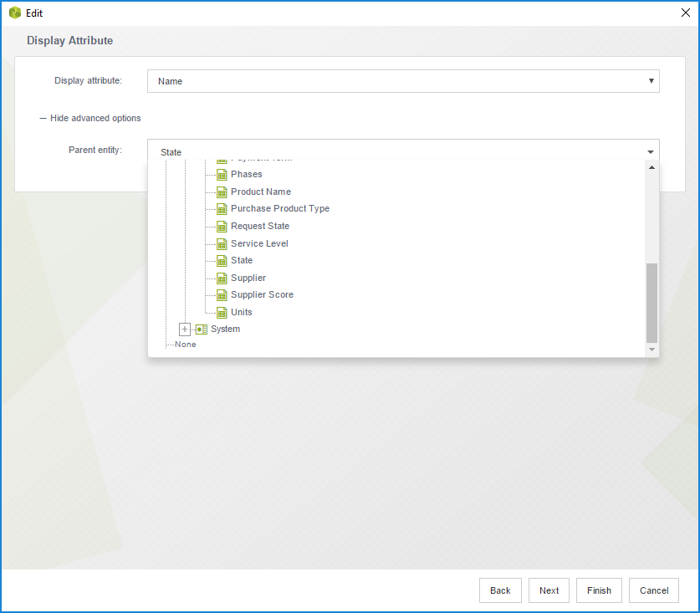Click the Supplier Score entity icon
700x613 pixels.
pyautogui.click(x=222, y=295)
